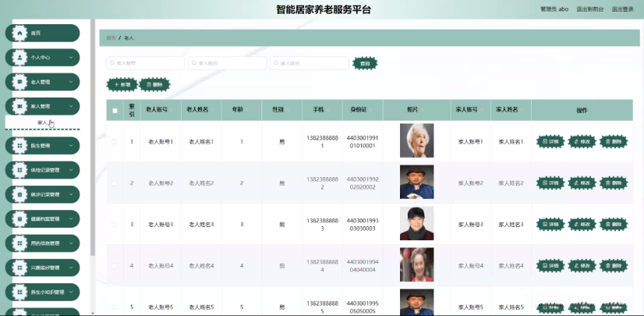Sort table by 老人姓名 column sort icon
This screenshot has height=316, width=644.
point(212,110)
